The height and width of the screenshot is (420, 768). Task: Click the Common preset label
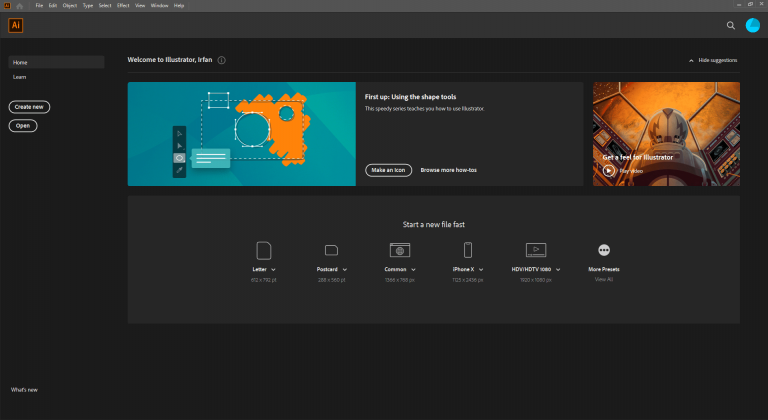point(395,270)
